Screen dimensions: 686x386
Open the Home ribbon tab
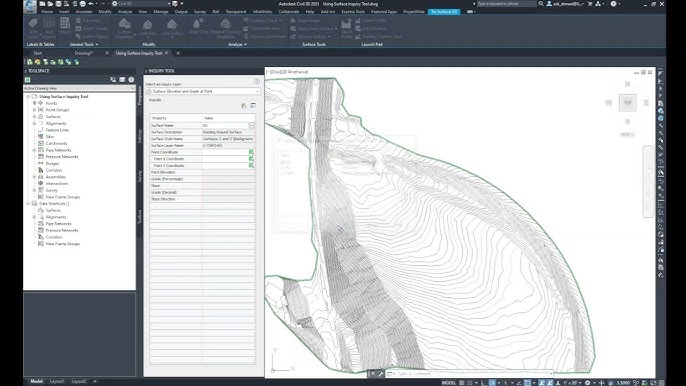47,12
